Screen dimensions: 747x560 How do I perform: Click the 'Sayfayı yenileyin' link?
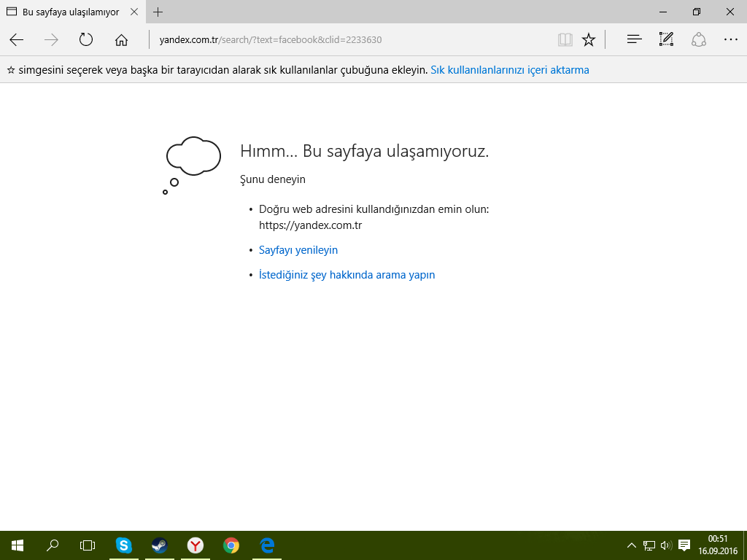pos(298,250)
